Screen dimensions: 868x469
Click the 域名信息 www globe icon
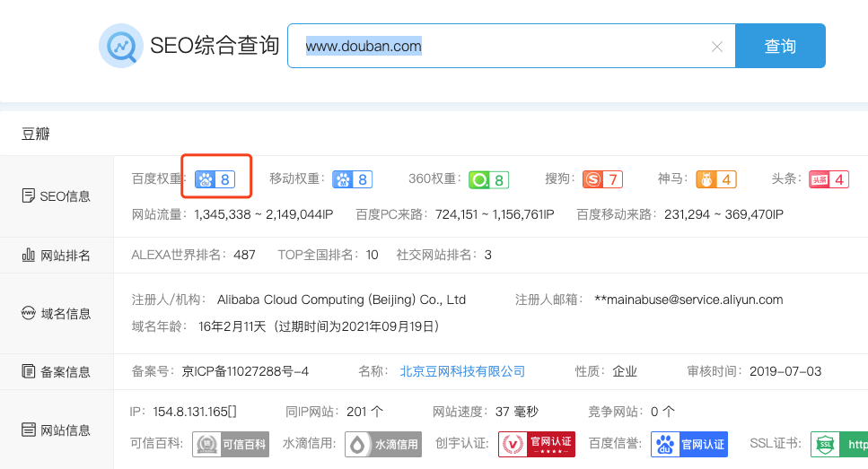[28, 313]
